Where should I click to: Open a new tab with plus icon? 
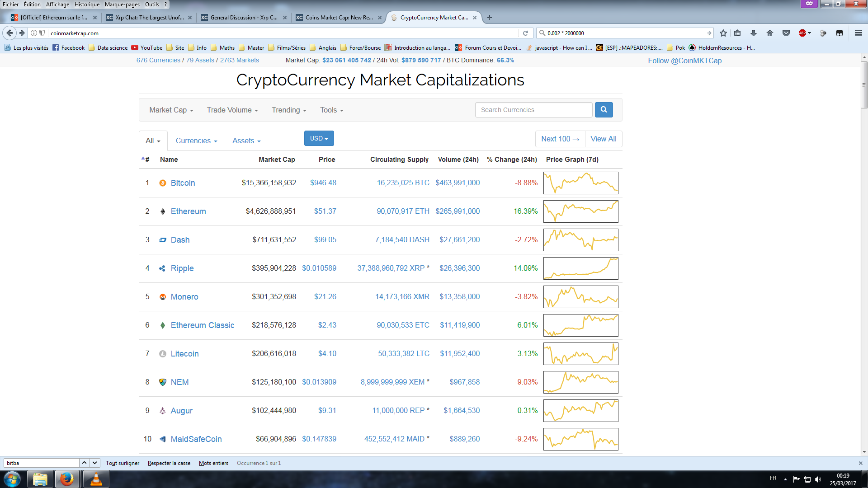point(490,18)
